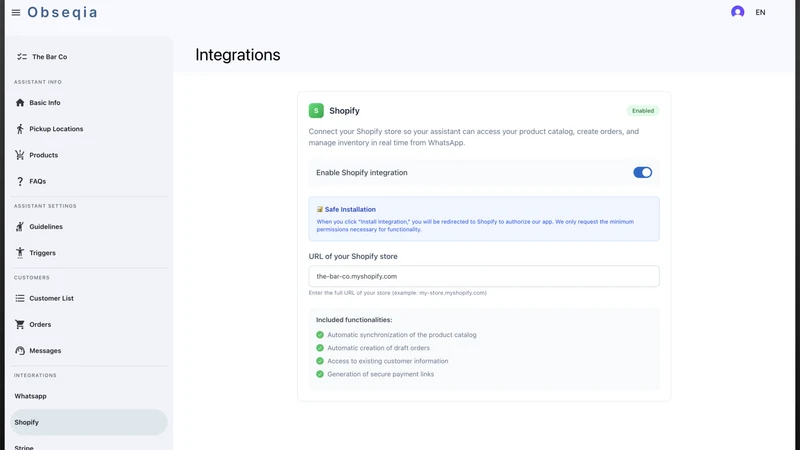Viewport: 800px width, 450px height.
Task: Click the Safe Installation heading
Action: 350,209
